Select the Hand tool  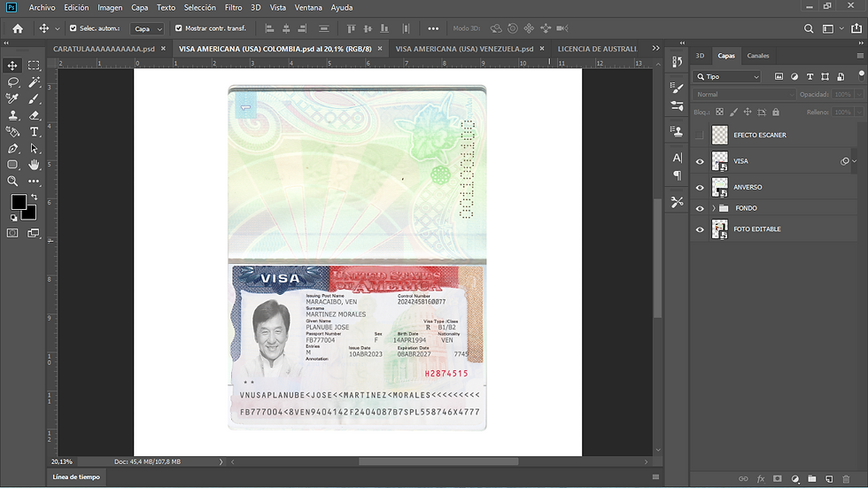point(34,165)
